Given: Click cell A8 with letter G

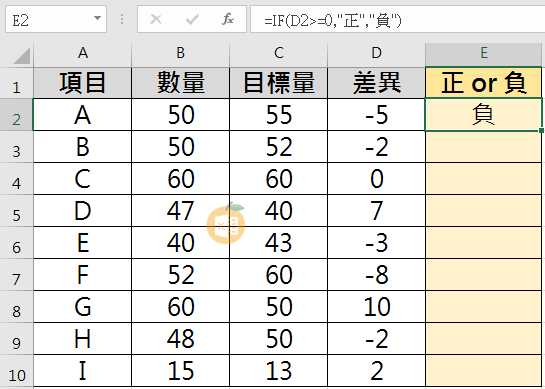Looking at the screenshot, I should [83, 307].
